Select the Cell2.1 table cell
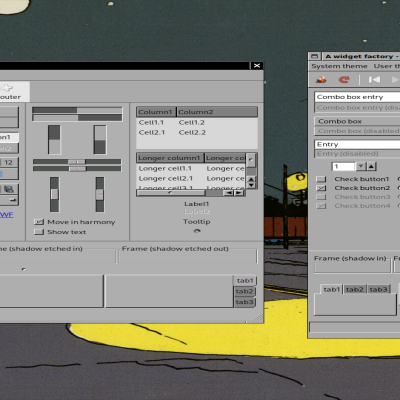Screen dimensions: 400x400 (152, 133)
